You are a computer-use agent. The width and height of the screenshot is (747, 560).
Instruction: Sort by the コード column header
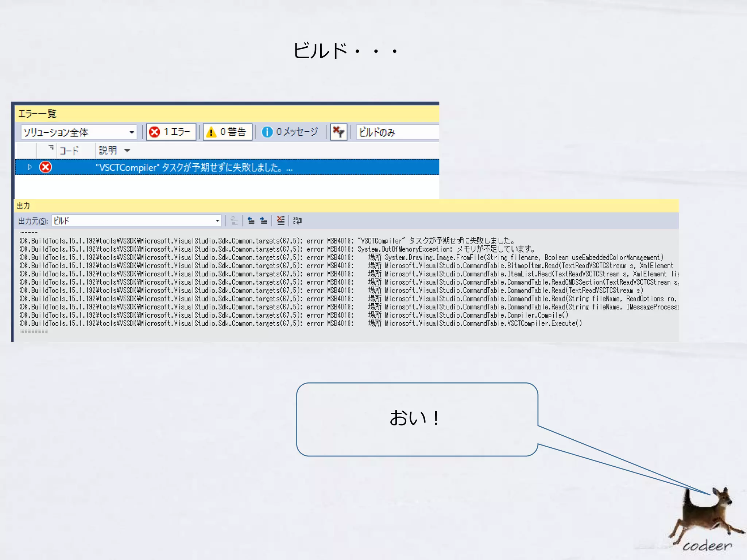point(69,150)
